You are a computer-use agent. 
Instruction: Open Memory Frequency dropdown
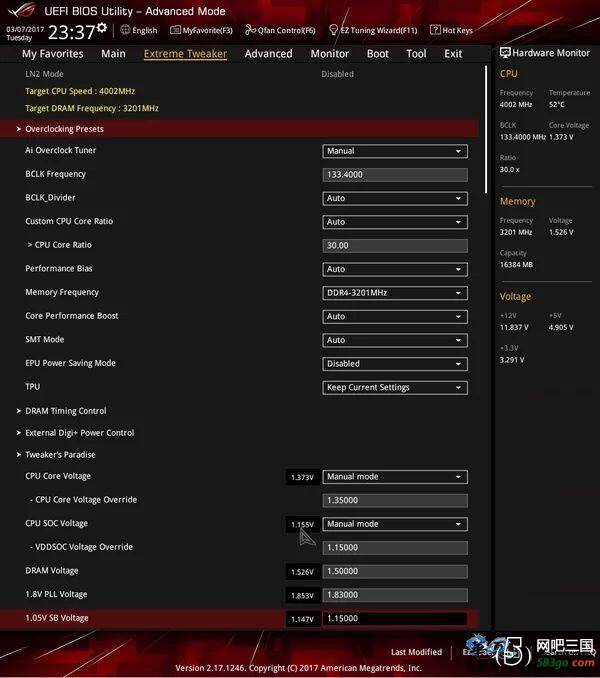pyautogui.click(x=395, y=293)
